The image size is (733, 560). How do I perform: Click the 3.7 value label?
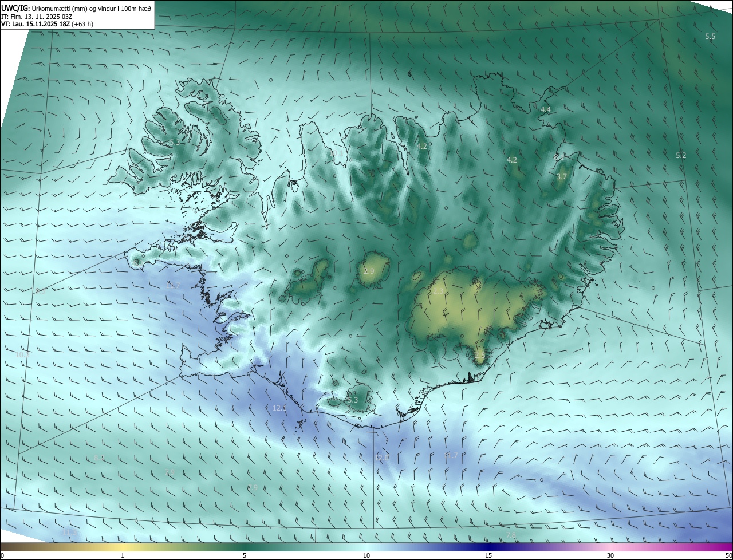coord(562,177)
